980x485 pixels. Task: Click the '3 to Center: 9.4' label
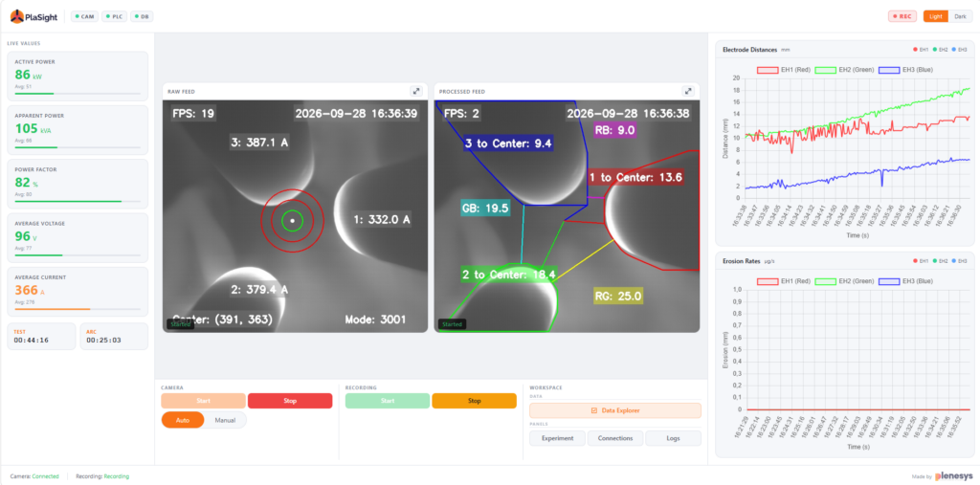507,143
